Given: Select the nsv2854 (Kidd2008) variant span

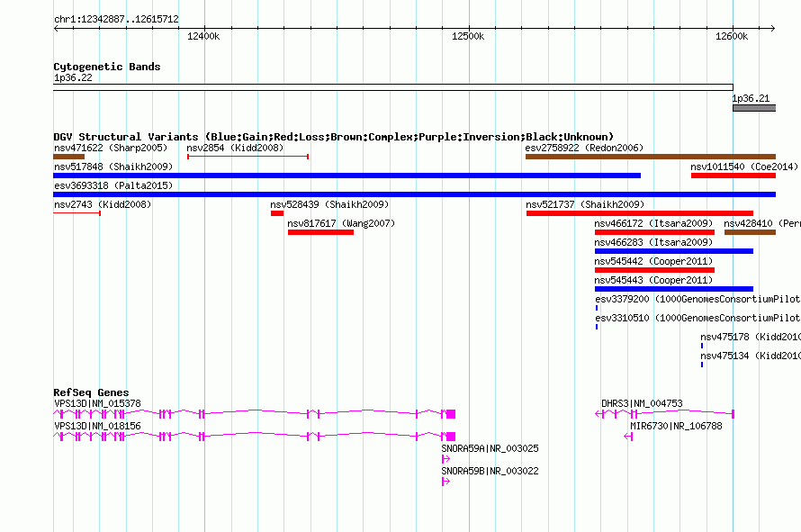Looking at the screenshot, I should coord(247,157).
